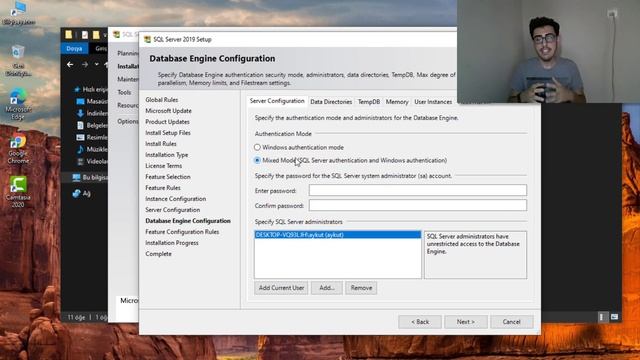Open Müzikler folder in File Explorer
This screenshot has height=360, width=640.
[92, 149]
